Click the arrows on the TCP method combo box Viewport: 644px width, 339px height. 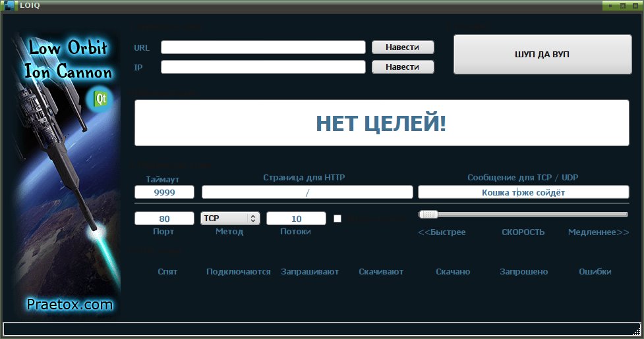[x=253, y=219]
